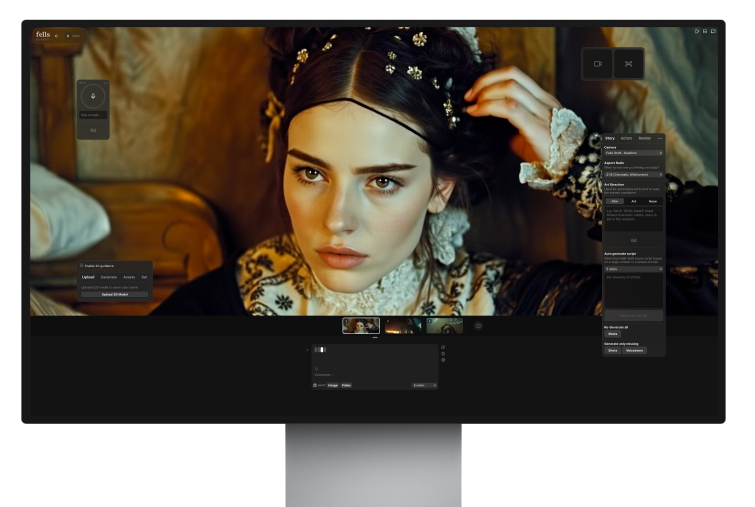
Task: Expand the shots count dropdown under Auto-generate script
Action: (x=633, y=269)
